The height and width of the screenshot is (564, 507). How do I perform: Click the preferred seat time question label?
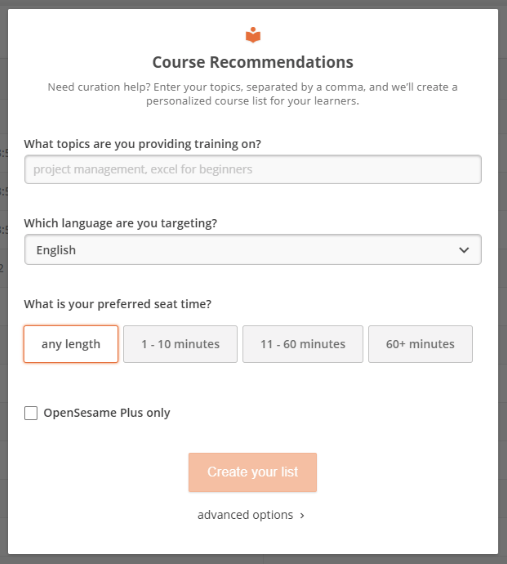[118, 304]
